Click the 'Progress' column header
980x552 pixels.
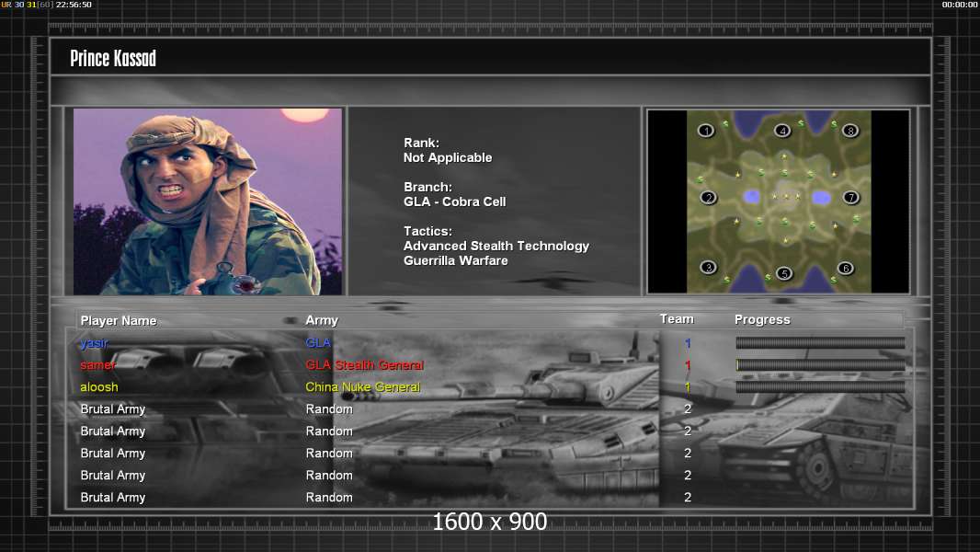coord(762,319)
